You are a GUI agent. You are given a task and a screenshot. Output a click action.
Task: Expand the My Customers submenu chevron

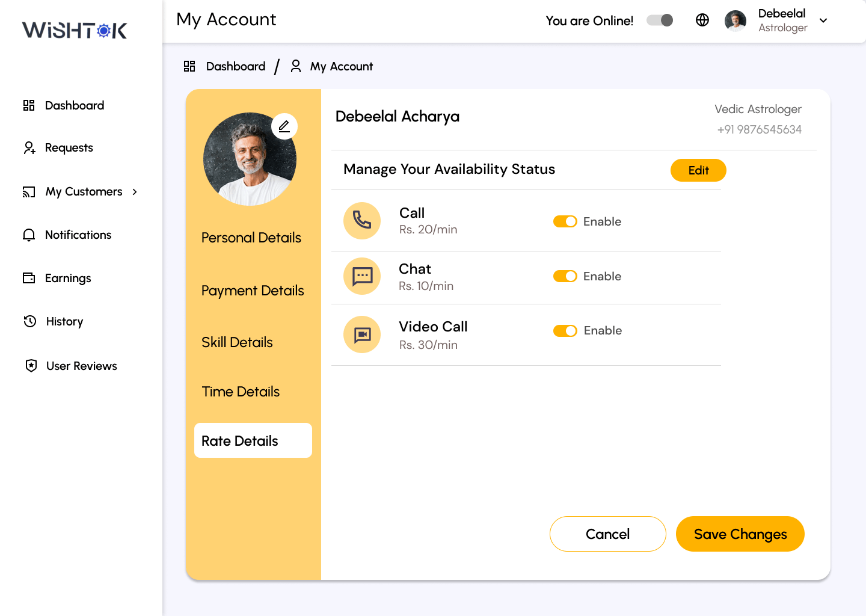tap(135, 192)
